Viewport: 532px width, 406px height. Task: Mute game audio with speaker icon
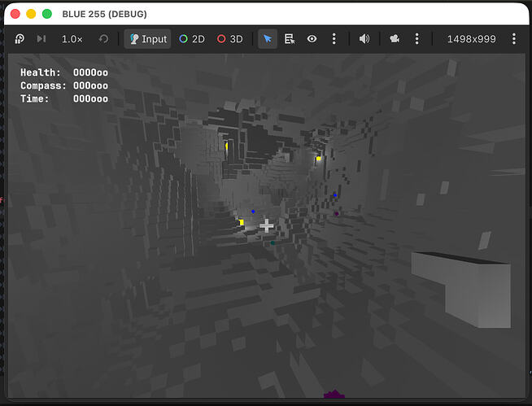pos(364,39)
